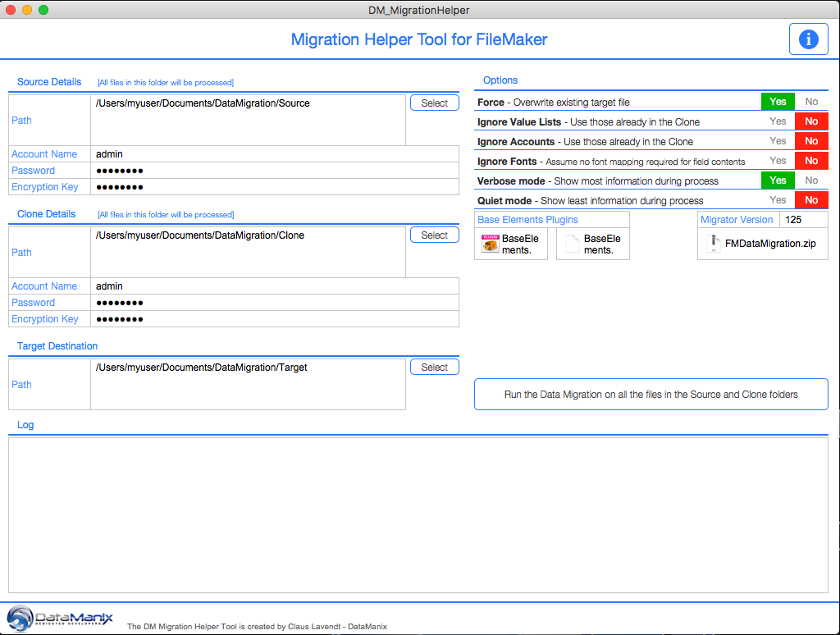Image resolution: width=840 pixels, height=635 pixels.
Task: Click Select for the Clone path
Action: pos(434,235)
